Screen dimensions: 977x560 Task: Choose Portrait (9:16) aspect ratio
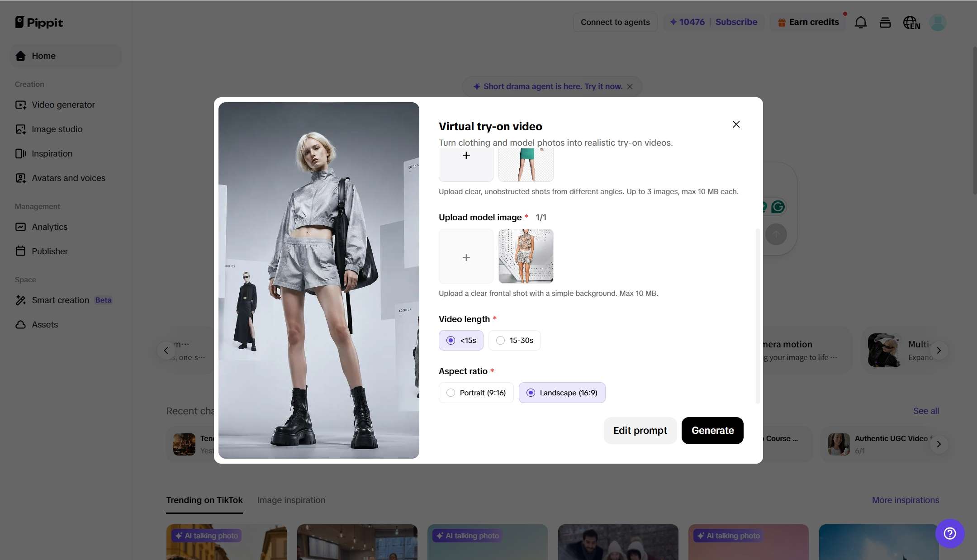(x=476, y=393)
